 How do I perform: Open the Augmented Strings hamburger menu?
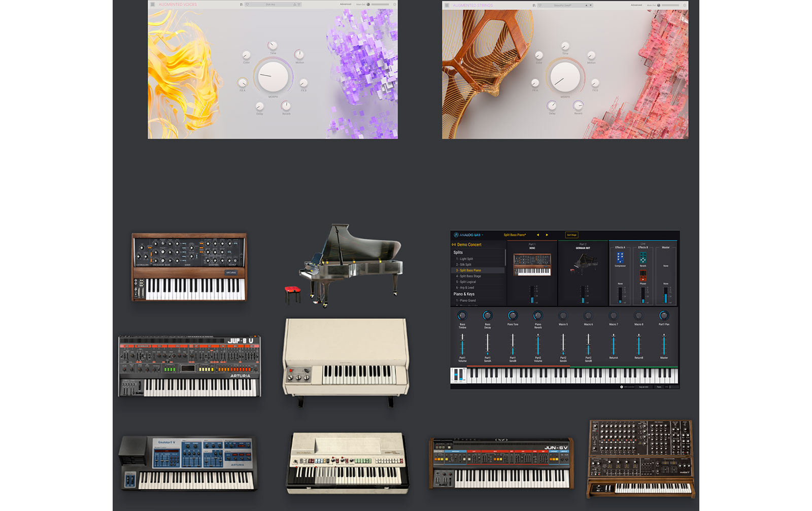447,5
